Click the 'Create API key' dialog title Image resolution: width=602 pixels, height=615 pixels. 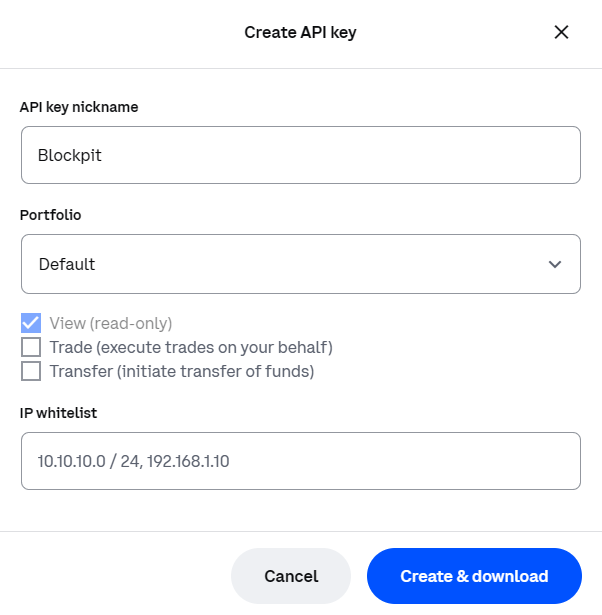pyautogui.click(x=300, y=33)
